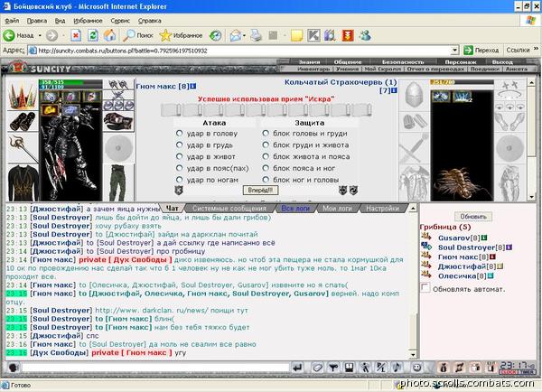Open the Файл menu
The image size is (542, 392).
pos(12,21)
